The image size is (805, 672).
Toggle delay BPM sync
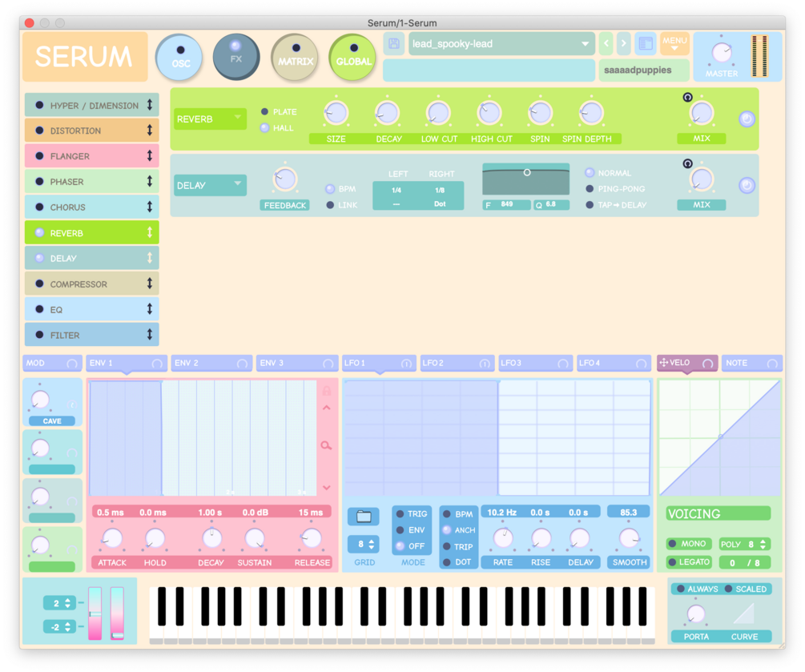[x=330, y=189]
